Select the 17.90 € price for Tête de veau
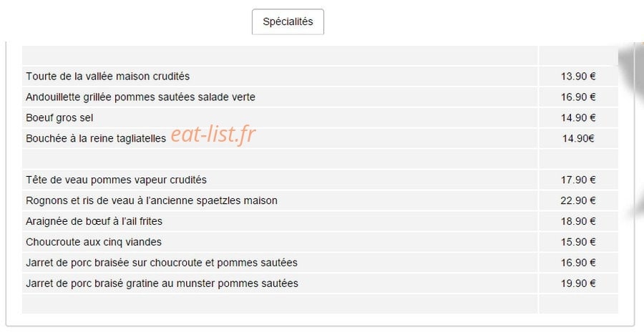This screenshot has height=335, width=644. (x=578, y=180)
